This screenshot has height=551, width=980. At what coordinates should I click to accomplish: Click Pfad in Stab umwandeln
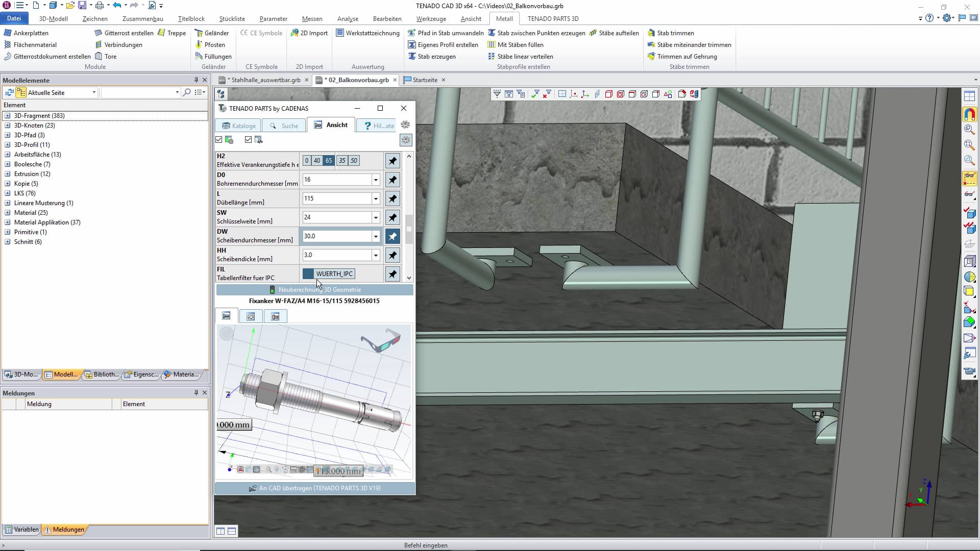(x=446, y=33)
